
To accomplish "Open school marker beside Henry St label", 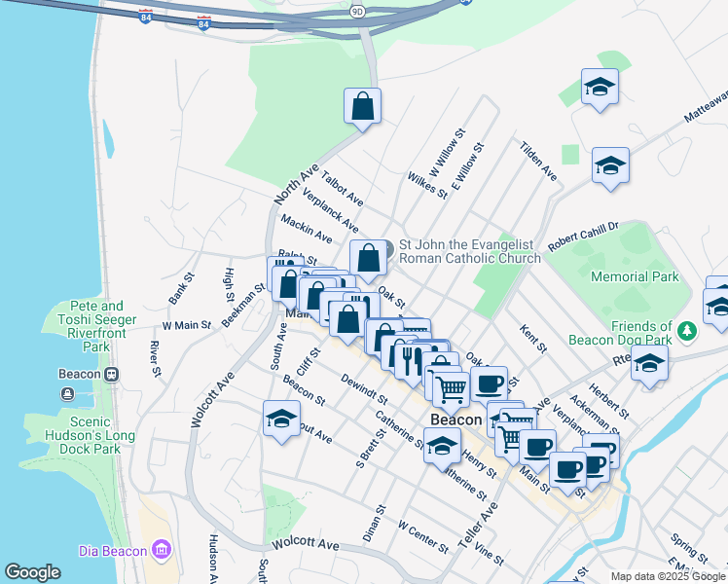I will (x=442, y=449).
